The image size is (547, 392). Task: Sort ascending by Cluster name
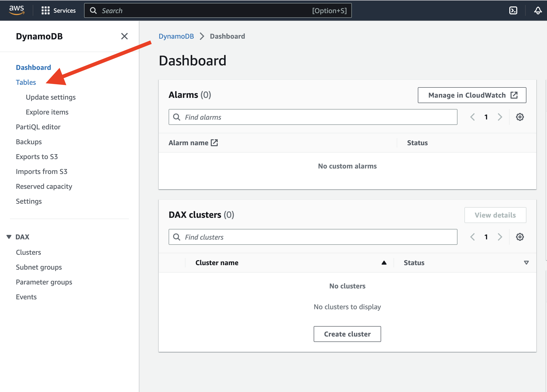click(x=384, y=263)
